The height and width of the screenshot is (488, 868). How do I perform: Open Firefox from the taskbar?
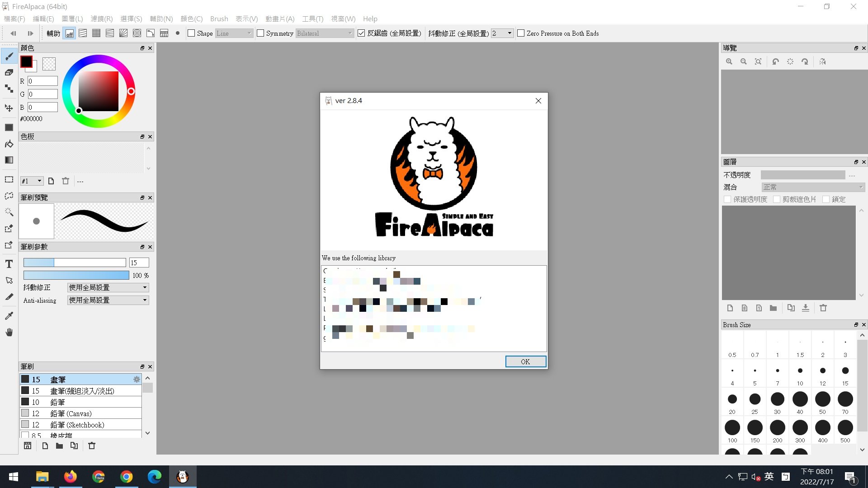71,477
